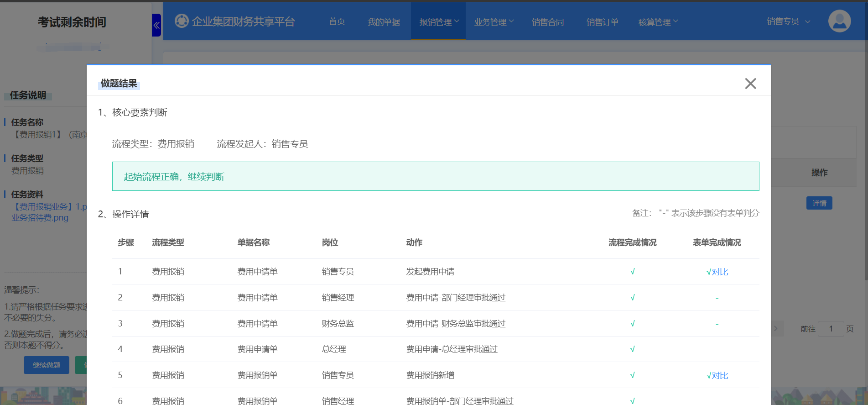This screenshot has width=868, height=405.
Task: Open the 销售专员 role dropdown
Action: click(x=788, y=21)
